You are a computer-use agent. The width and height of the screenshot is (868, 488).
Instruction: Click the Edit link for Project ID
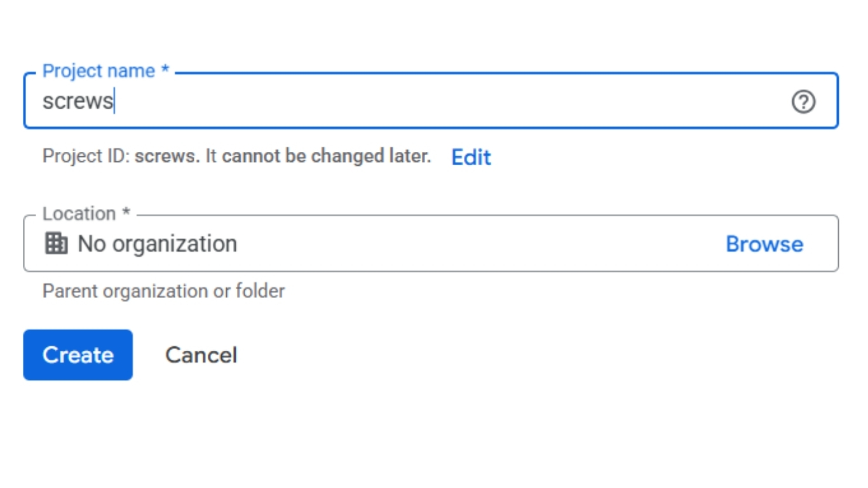[x=471, y=157]
